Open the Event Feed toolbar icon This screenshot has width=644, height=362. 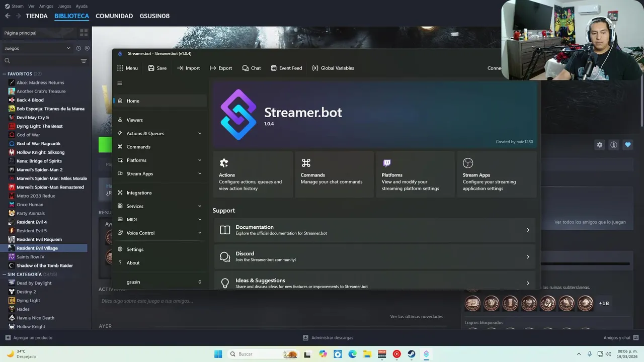pos(274,68)
